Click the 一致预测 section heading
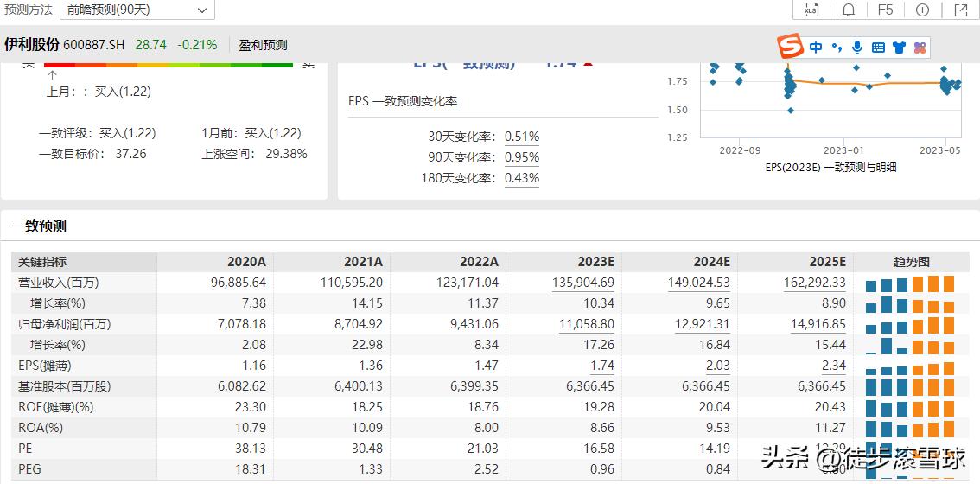Image resolution: width=980 pixels, height=484 pixels. (x=39, y=226)
